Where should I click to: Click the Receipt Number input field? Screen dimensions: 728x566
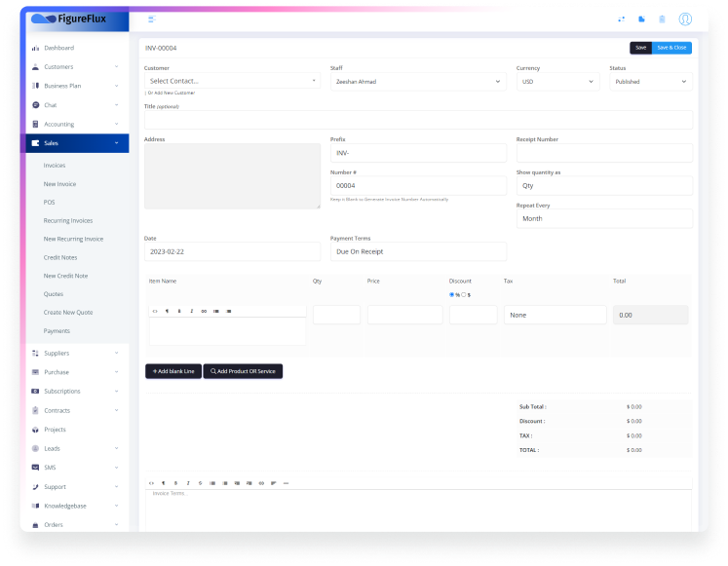point(604,153)
